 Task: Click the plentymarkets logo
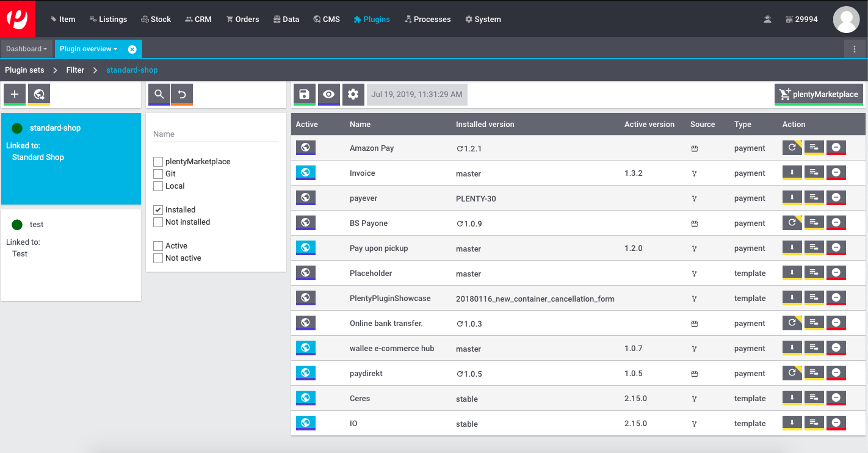(x=18, y=19)
